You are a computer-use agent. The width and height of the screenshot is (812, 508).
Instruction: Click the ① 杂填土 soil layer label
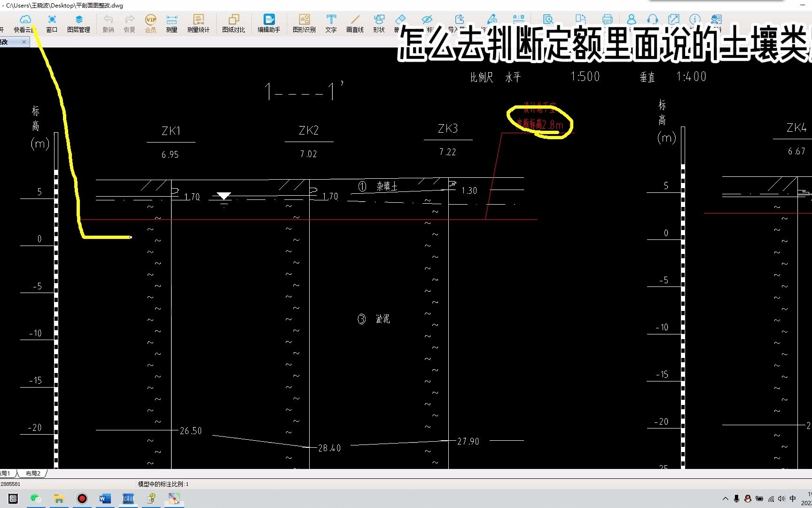(x=378, y=186)
